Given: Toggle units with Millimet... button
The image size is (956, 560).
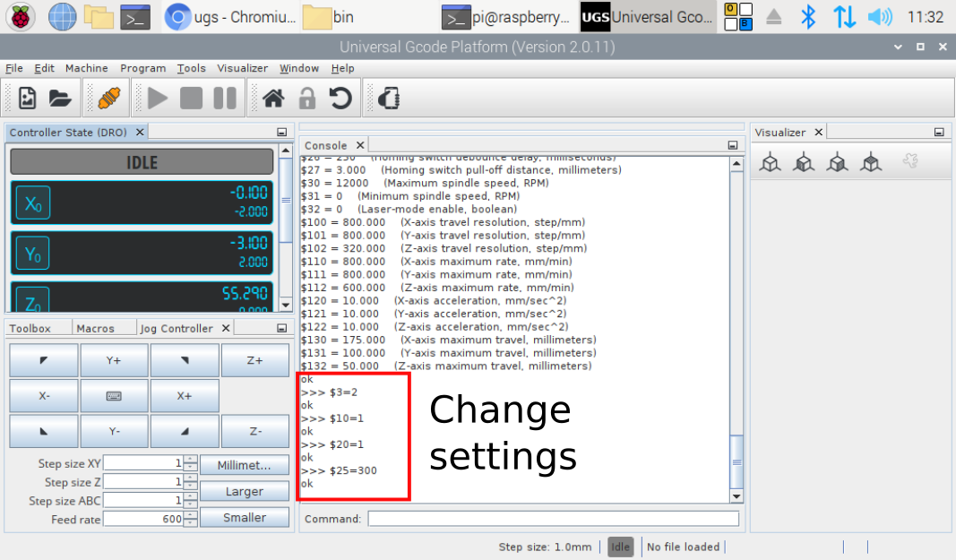Looking at the screenshot, I should (x=245, y=465).
